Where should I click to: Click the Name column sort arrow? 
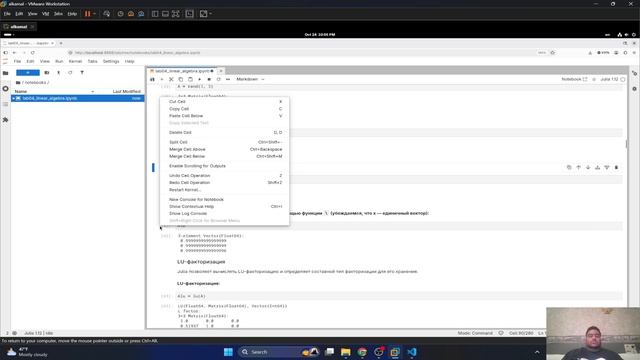93,91
